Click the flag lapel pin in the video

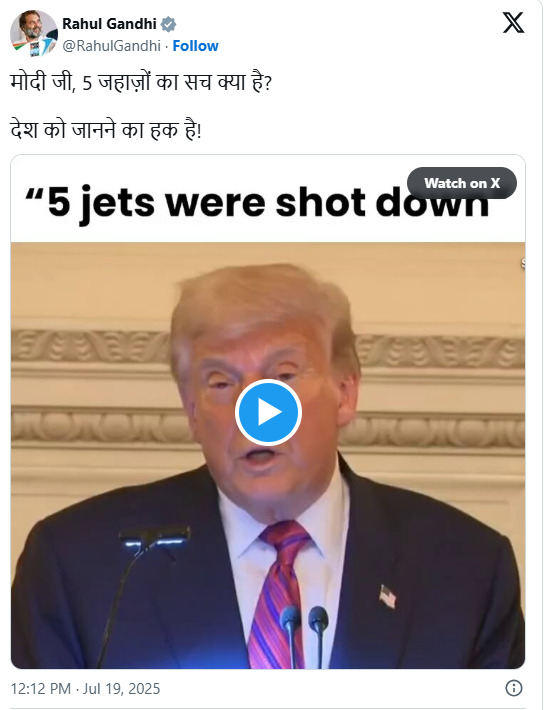[388, 596]
